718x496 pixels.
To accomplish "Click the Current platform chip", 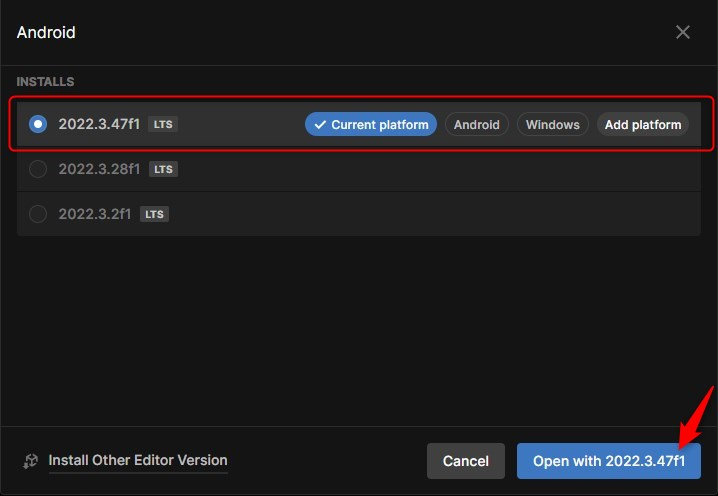I will pyautogui.click(x=371, y=125).
